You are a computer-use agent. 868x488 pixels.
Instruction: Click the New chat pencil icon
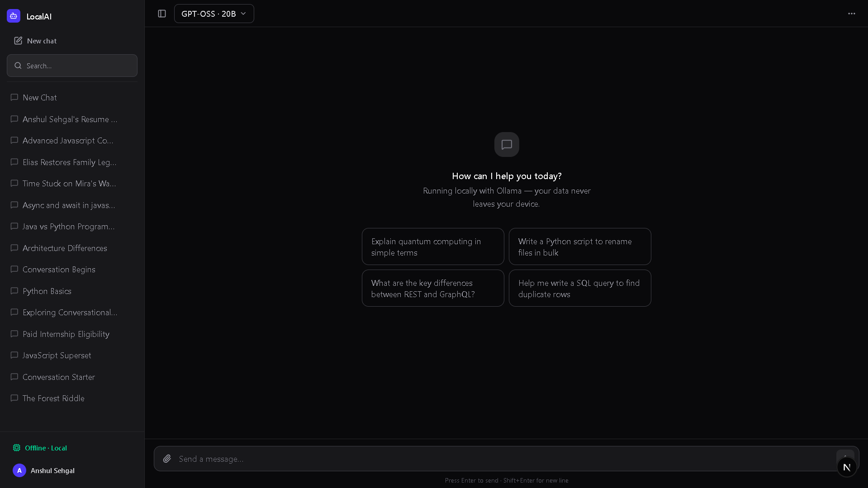click(x=18, y=41)
